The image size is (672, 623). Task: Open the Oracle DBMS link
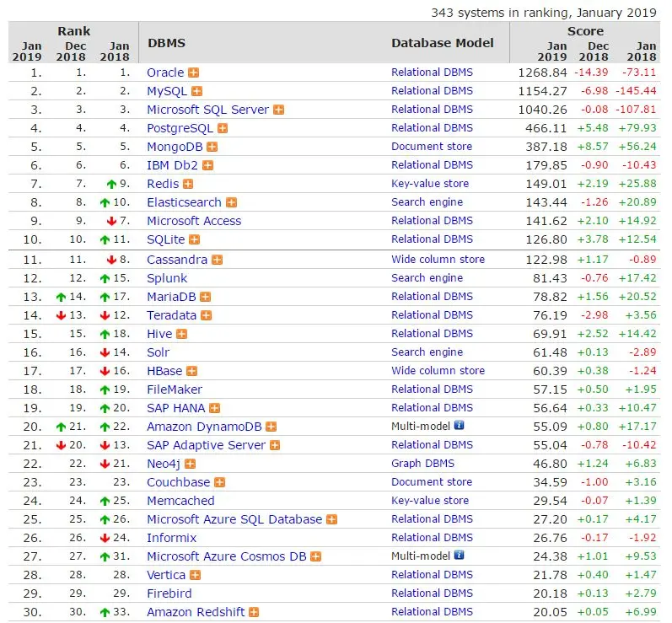pos(165,73)
